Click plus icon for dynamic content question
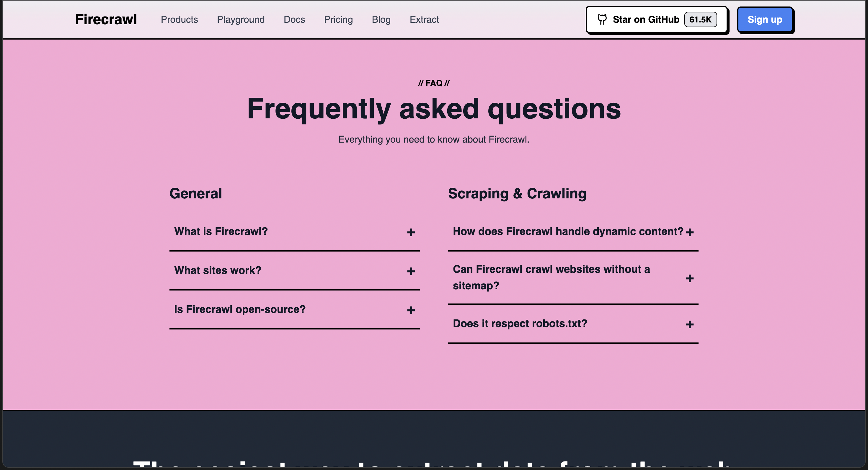Viewport: 868px width, 470px height. tap(689, 232)
